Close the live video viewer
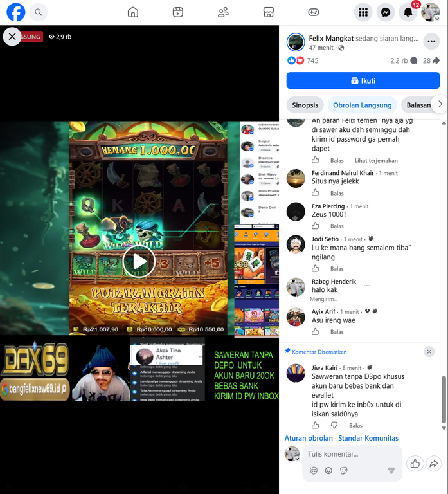This screenshot has height=494, width=448. tap(12, 37)
